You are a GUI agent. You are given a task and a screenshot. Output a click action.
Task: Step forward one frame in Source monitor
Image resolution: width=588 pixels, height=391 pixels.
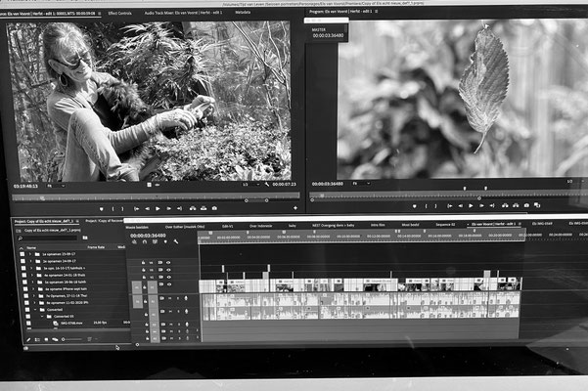(168, 208)
